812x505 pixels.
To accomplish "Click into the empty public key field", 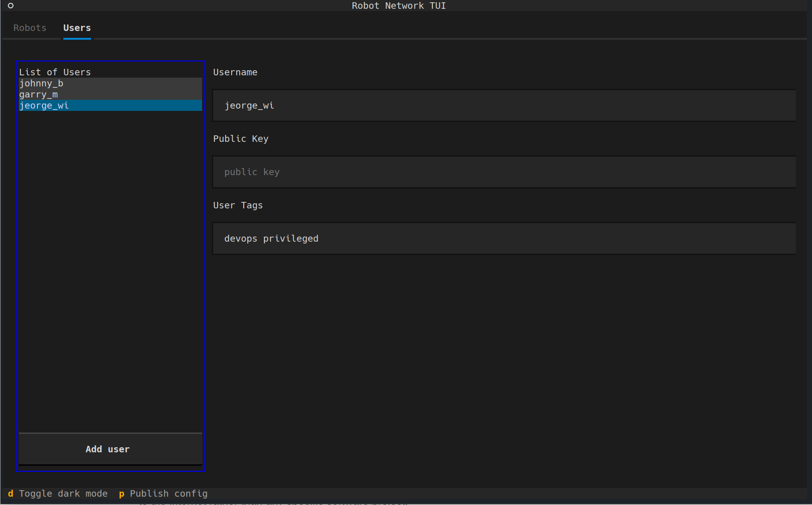I will coord(504,172).
